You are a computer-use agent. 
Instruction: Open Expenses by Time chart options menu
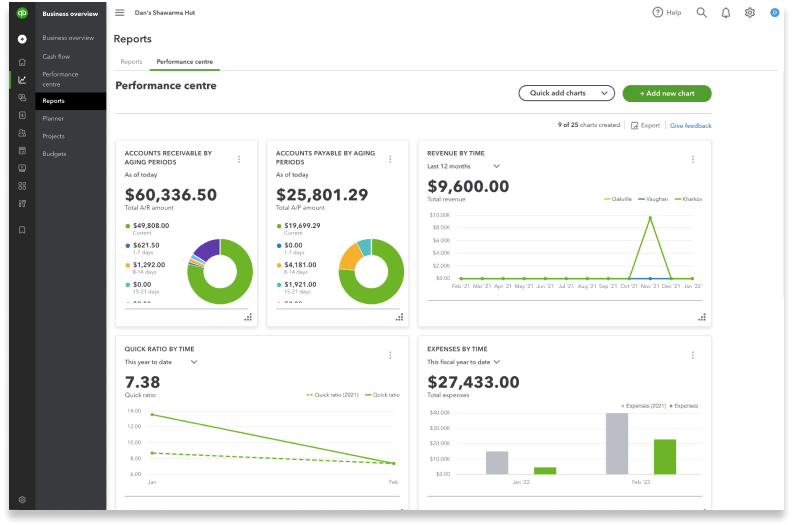pyautogui.click(x=692, y=355)
